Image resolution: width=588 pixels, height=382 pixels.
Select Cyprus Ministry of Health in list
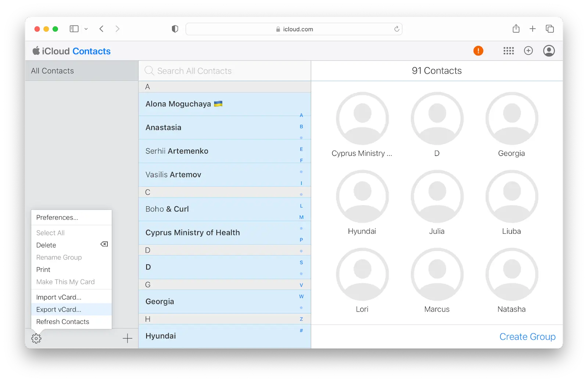click(225, 233)
